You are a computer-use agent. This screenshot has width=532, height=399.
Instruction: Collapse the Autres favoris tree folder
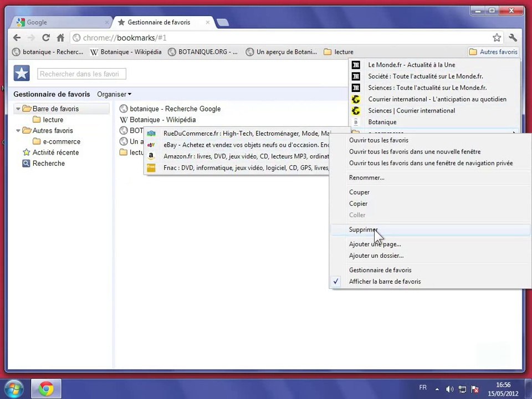(18, 131)
